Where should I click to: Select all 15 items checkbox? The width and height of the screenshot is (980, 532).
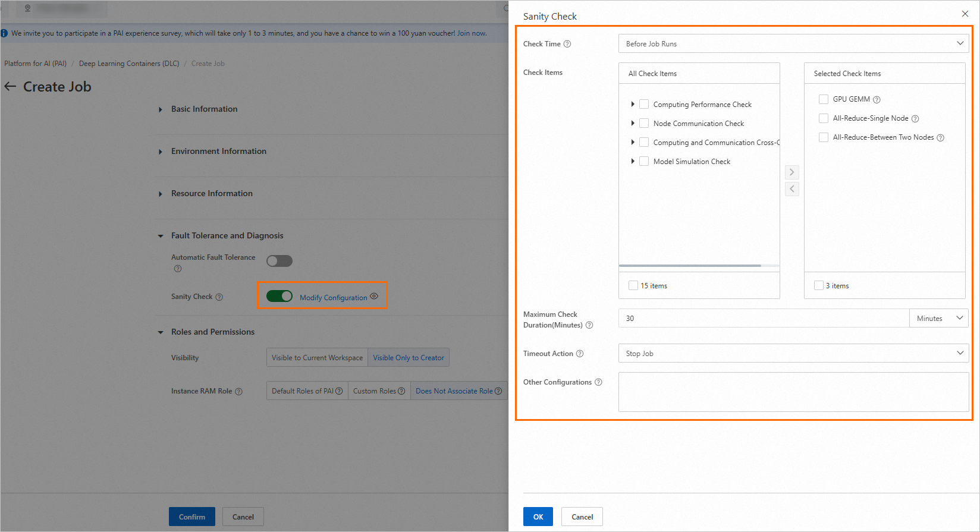(x=633, y=285)
